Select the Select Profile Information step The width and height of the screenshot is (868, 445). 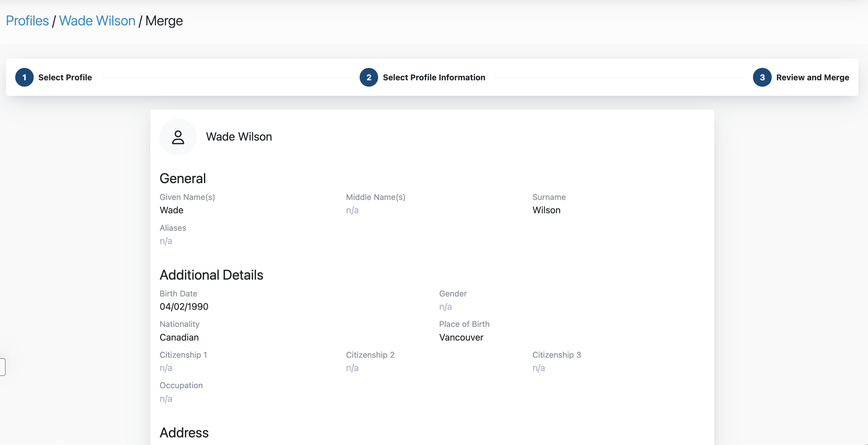tap(434, 77)
